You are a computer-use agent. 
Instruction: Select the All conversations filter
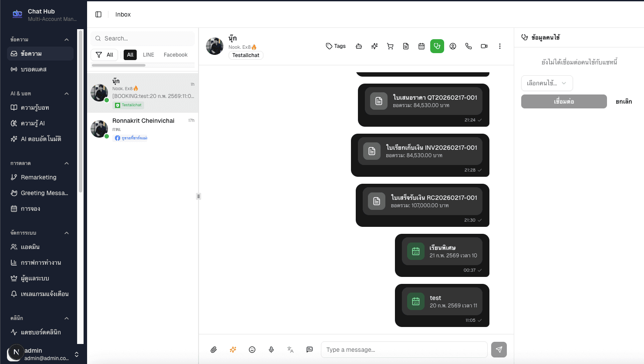130,54
